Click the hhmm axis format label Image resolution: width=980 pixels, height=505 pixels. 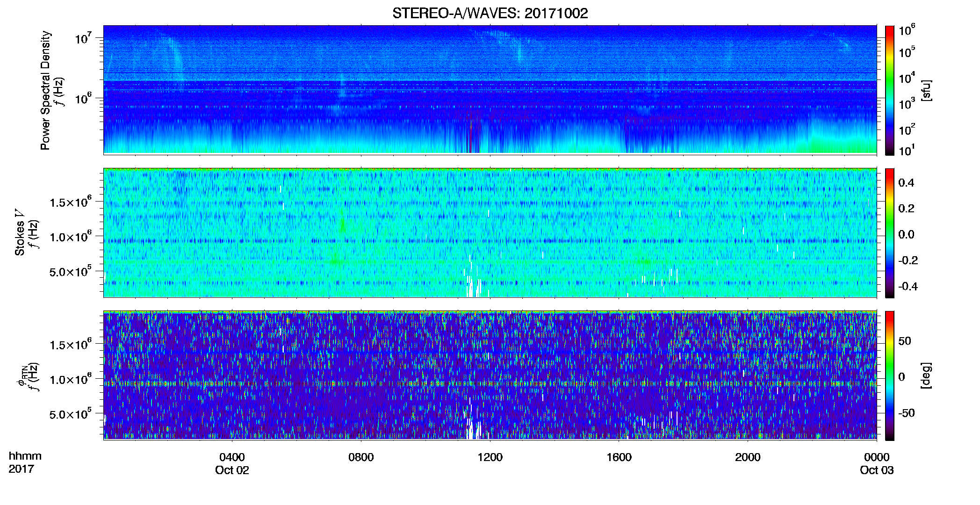click(x=25, y=456)
